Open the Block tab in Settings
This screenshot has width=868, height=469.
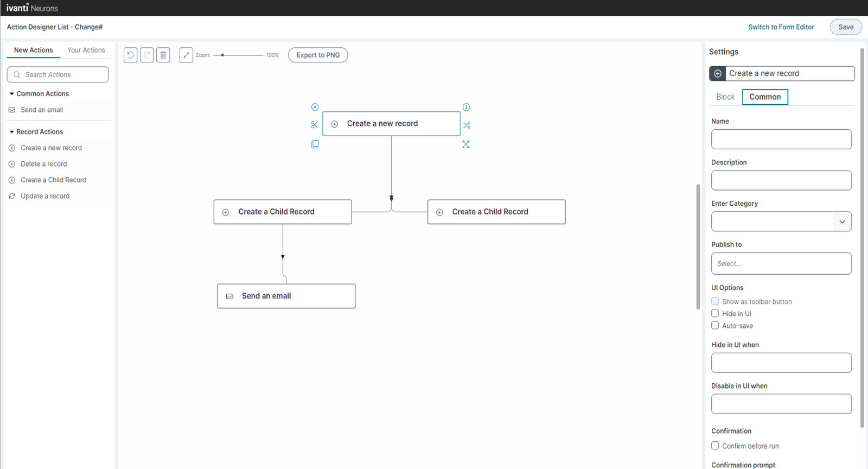[x=725, y=97]
